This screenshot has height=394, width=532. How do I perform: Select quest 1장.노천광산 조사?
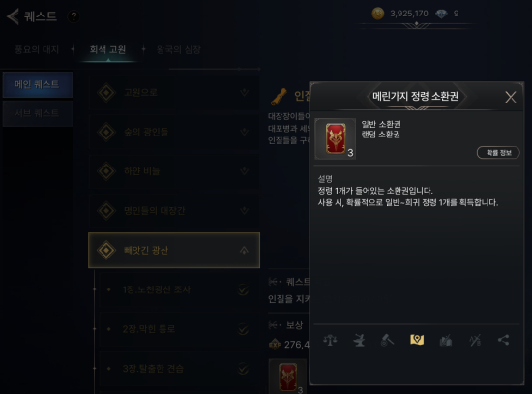click(x=179, y=289)
